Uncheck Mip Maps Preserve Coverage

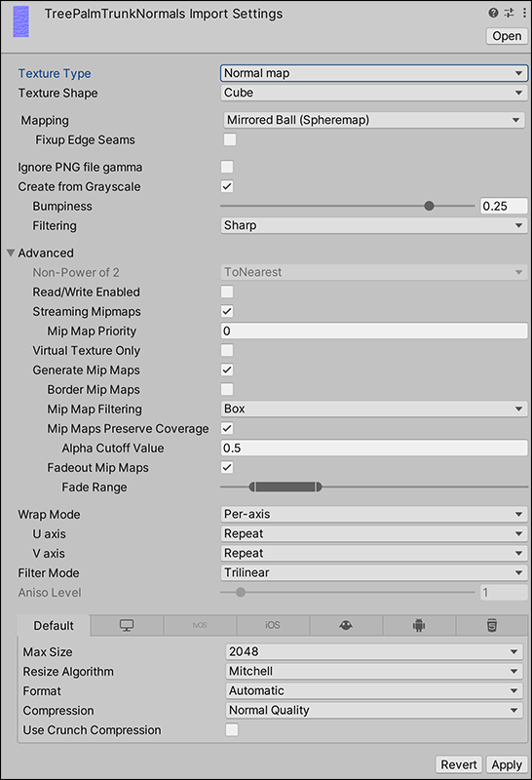tap(227, 429)
